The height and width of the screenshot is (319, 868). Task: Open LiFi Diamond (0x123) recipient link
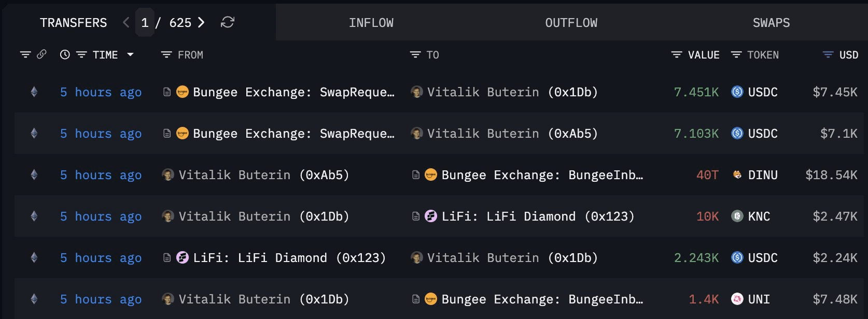538,216
